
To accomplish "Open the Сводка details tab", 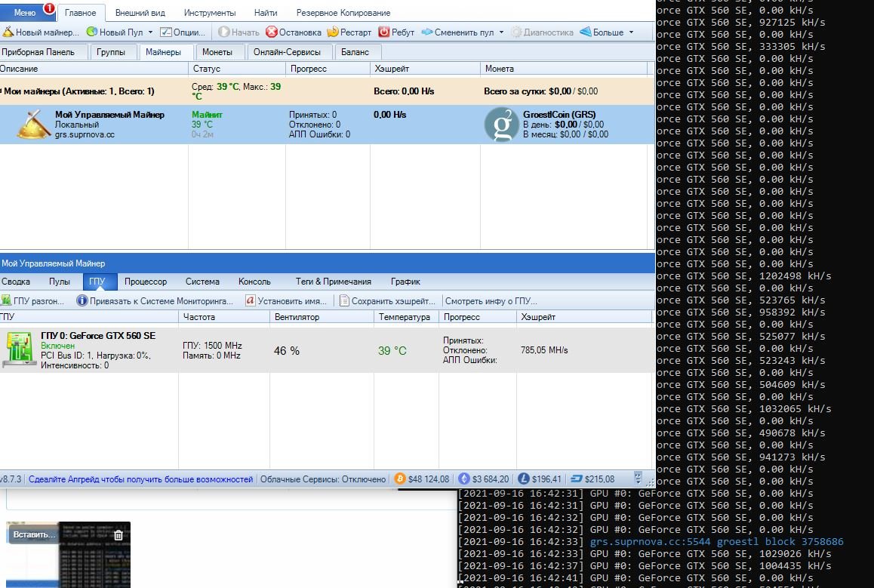I will point(16,282).
